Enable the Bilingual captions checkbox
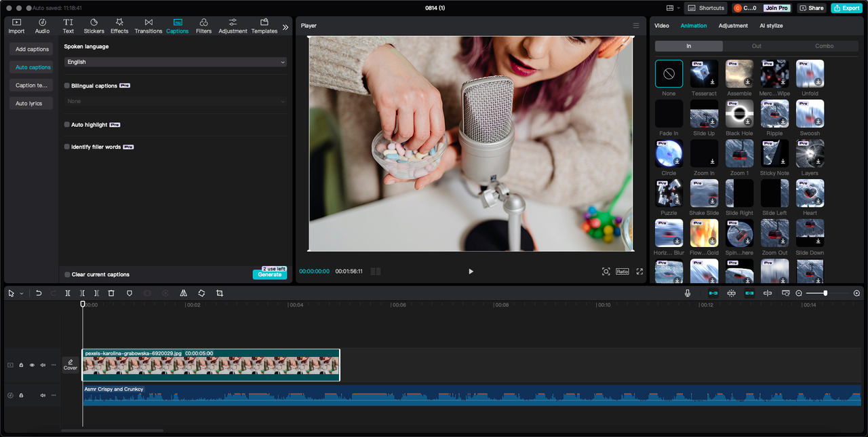This screenshot has width=868, height=437. [67, 86]
